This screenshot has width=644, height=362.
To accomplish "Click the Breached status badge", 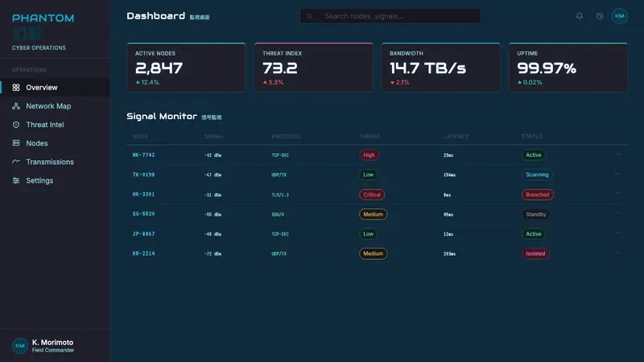I will click(x=537, y=195).
